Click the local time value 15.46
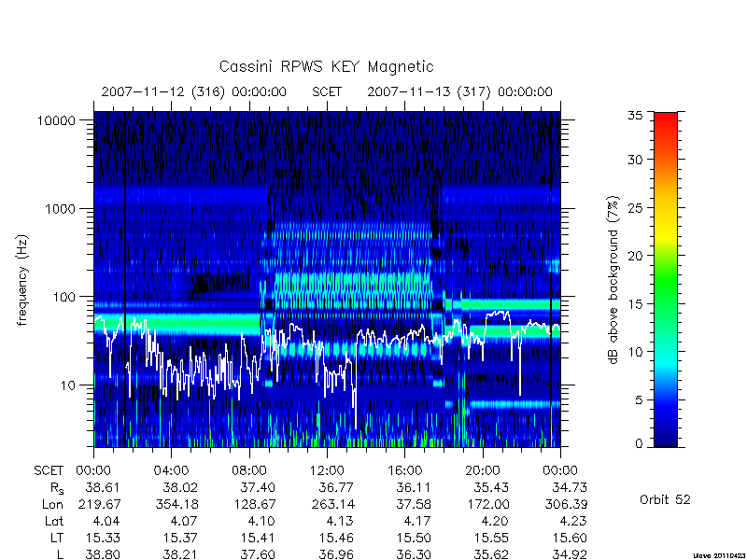 pyautogui.click(x=336, y=538)
